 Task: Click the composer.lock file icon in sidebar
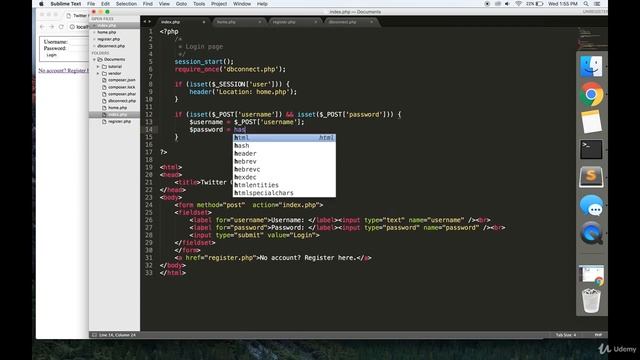pos(104,87)
